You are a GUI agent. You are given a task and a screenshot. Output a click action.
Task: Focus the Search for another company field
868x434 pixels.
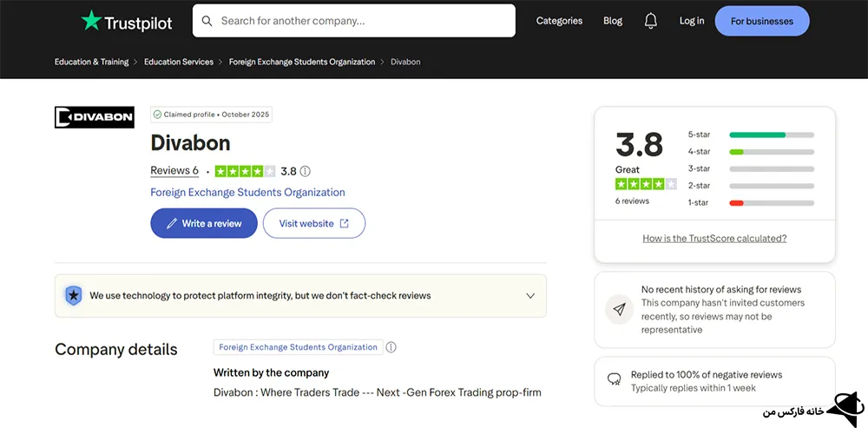pyautogui.click(x=354, y=21)
